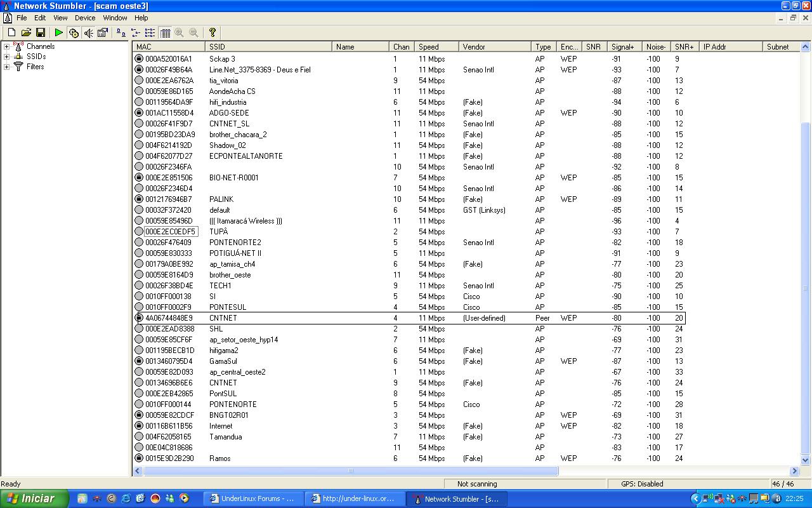
Task: Sort by the Signal+ column header
Action: click(624, 47)
